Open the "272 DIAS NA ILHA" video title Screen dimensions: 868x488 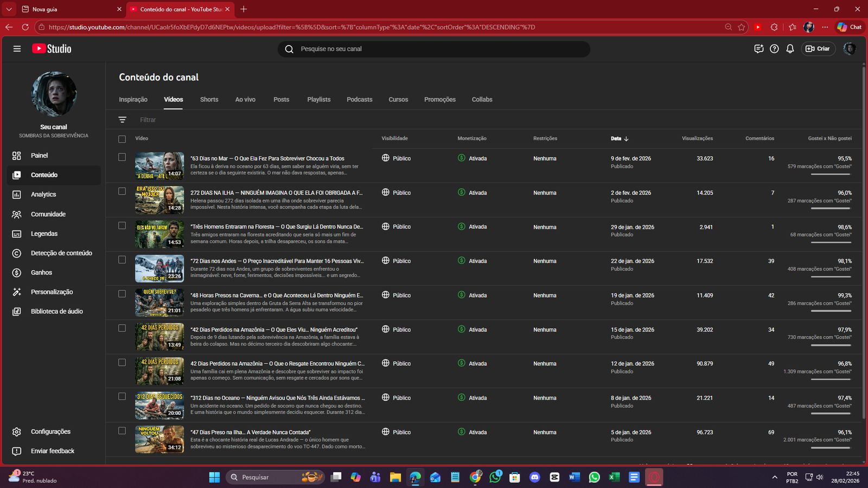tap(276, 193)
